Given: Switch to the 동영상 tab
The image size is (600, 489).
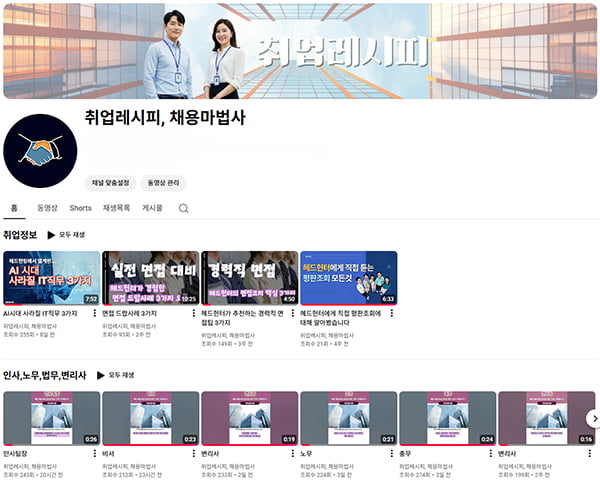Looking at the screenshot, I should [47, 208].
